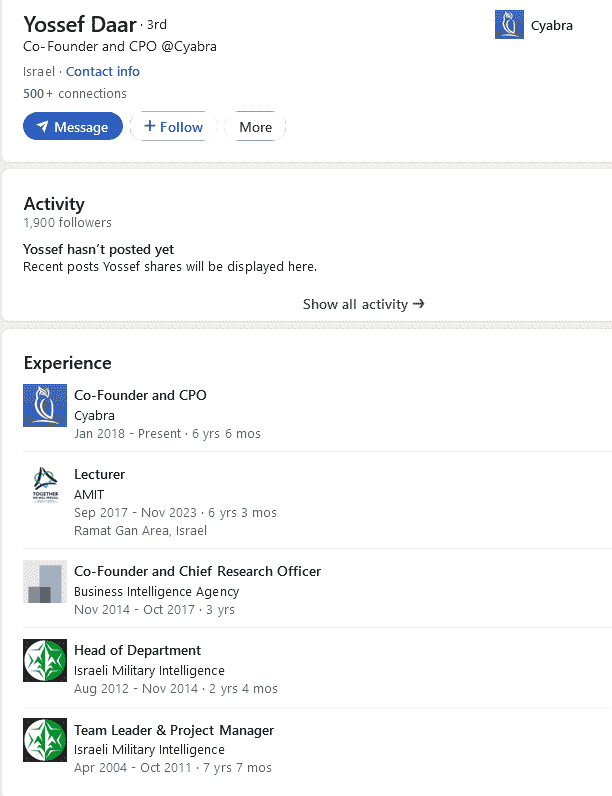612x796 pixels.
Task: Click the Experience section heading
Action: (67, 363)
